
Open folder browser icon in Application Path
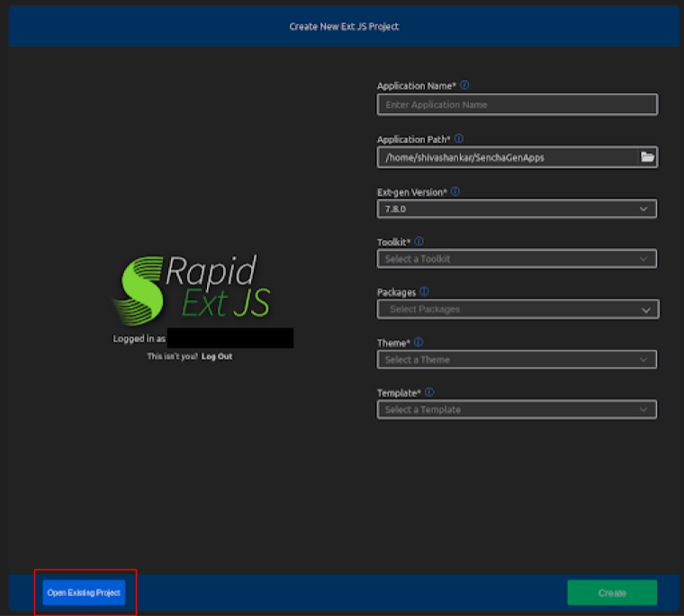[x=647, y=157]
